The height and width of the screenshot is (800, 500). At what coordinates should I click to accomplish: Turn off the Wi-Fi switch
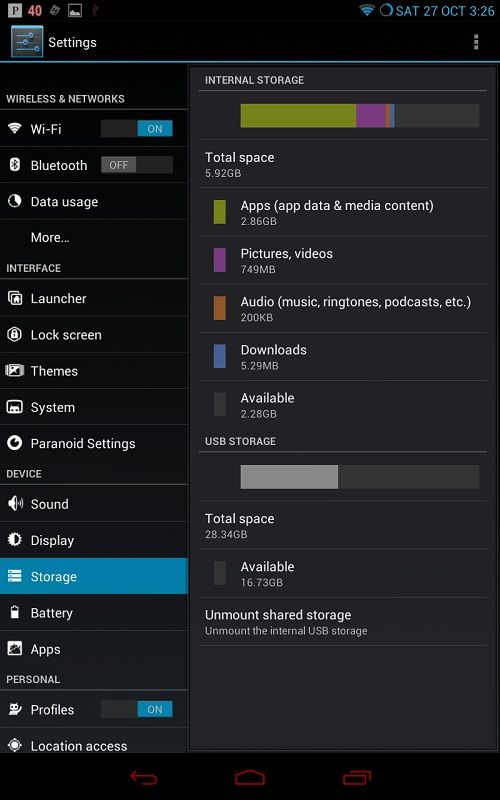click(x=137, y=129)
